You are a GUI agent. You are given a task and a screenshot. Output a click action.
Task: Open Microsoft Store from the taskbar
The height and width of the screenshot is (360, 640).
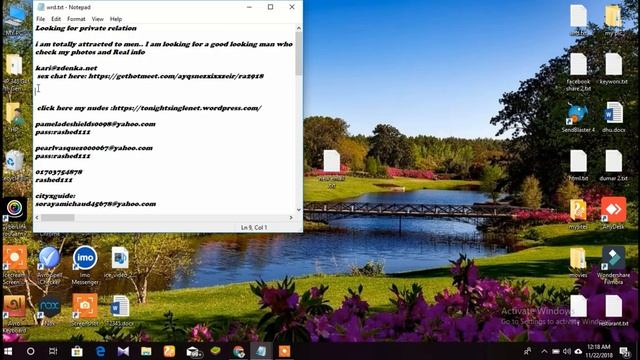coord(77,351)
